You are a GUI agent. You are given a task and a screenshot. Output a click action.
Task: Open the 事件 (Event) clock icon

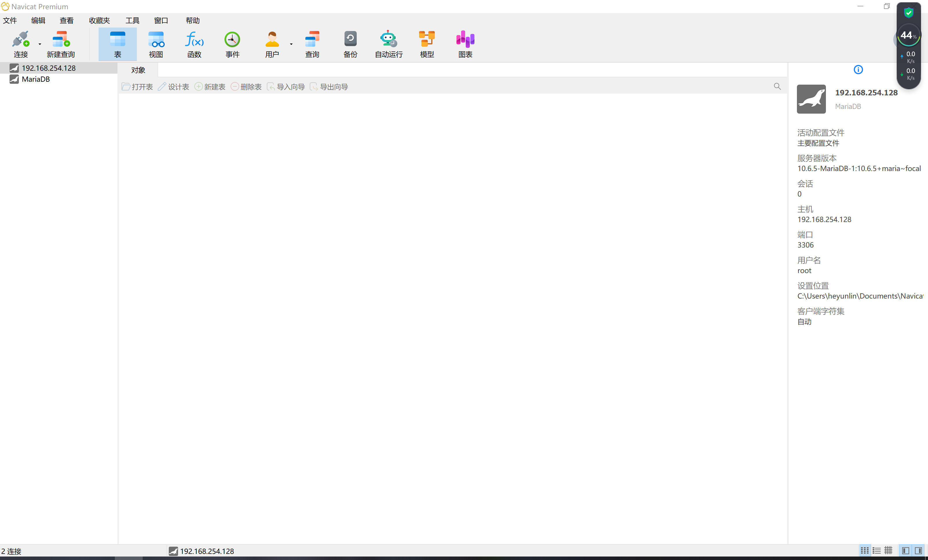tap(232, 44)
